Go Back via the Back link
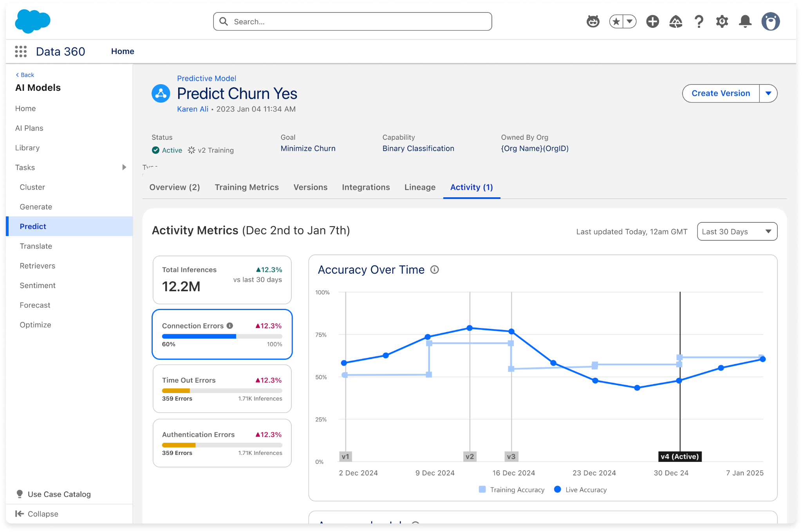Screen dimensions: 802x532 [25, 75]
